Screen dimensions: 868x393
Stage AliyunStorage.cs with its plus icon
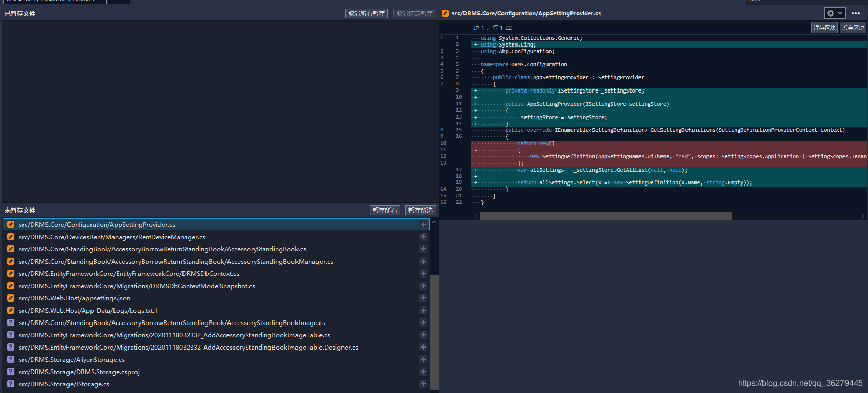[x=423, y=359]
